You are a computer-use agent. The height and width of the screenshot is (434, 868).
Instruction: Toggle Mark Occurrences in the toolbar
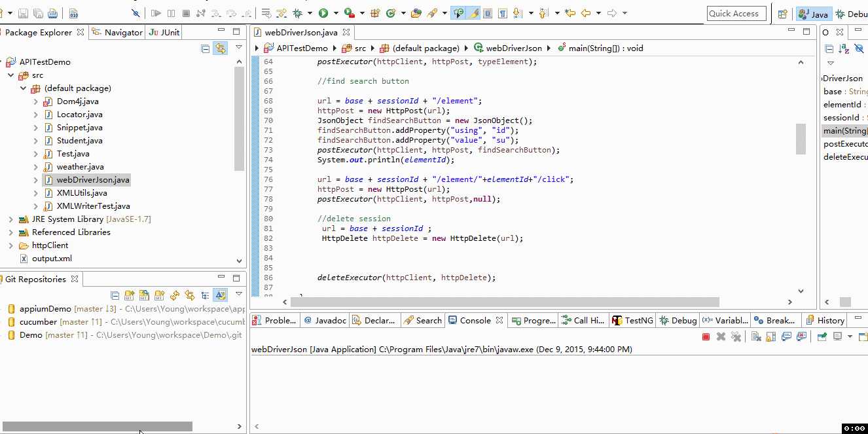point(473,13)
